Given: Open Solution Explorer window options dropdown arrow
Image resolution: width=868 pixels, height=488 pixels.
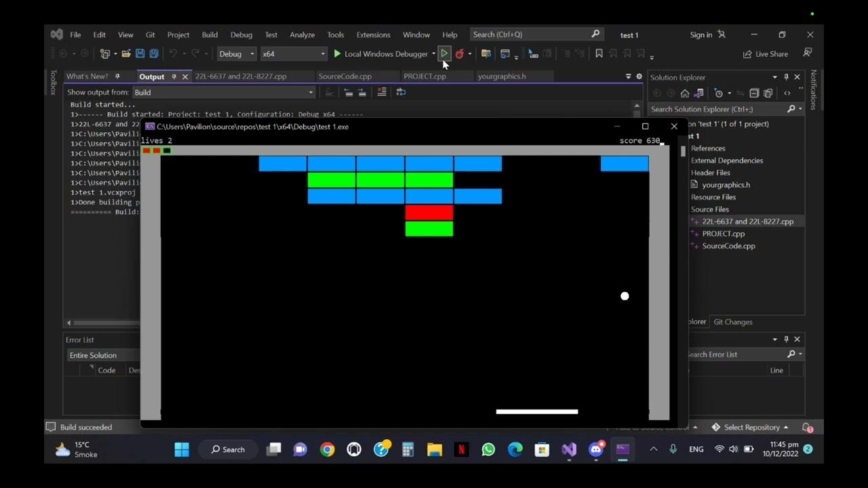Looking at the screenshot, I should tap(774, 77).
